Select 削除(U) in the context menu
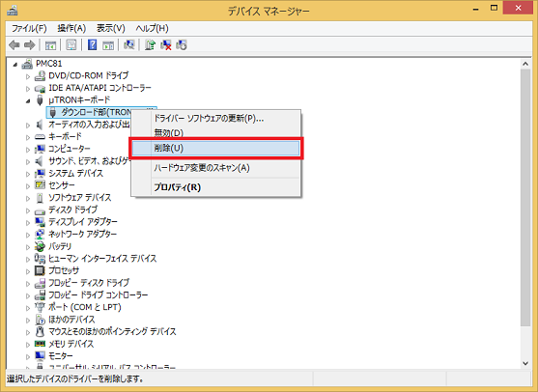Screen dimensions: 538x392 215,148
